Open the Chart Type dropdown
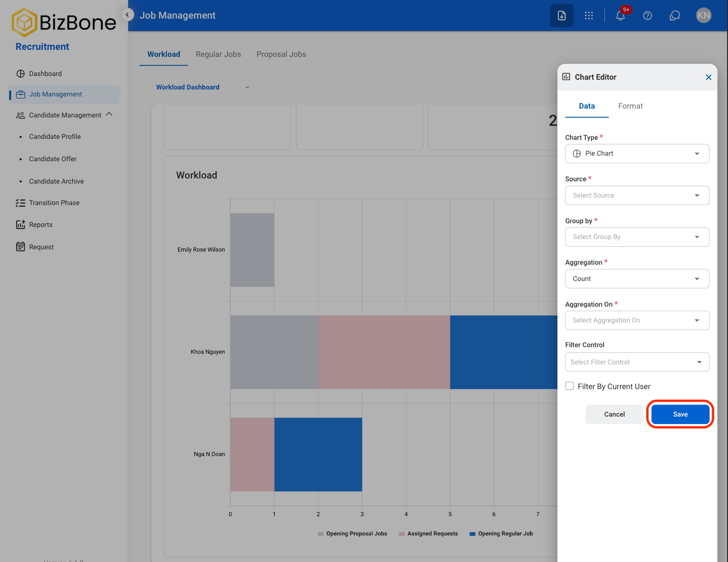Image resolution: width=728 pixels, height=562 pixels. (x=637, y=154)
